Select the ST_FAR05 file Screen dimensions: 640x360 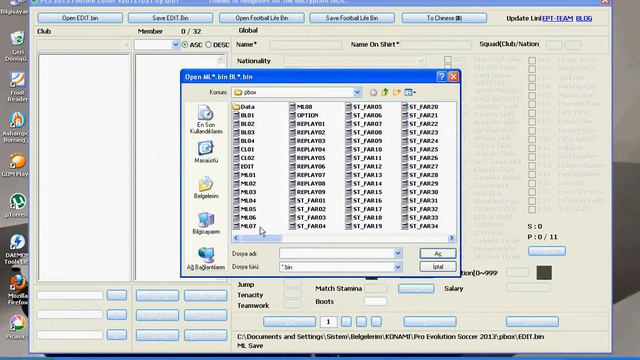coord(364,107)
